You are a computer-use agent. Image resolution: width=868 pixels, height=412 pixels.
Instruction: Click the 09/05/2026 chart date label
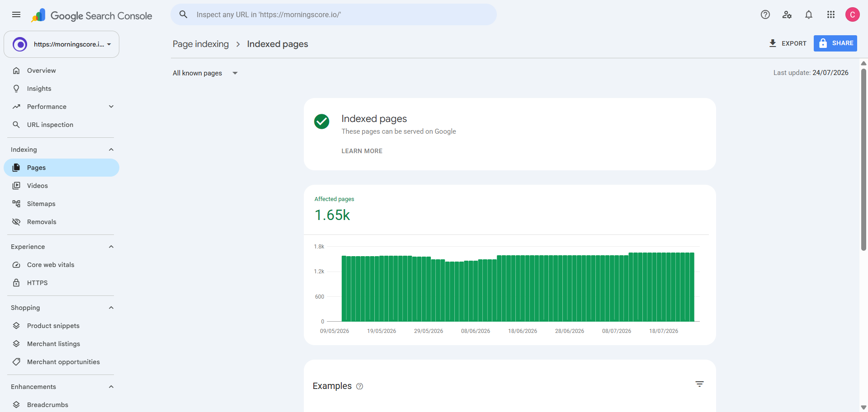click(x=335, y=331)
